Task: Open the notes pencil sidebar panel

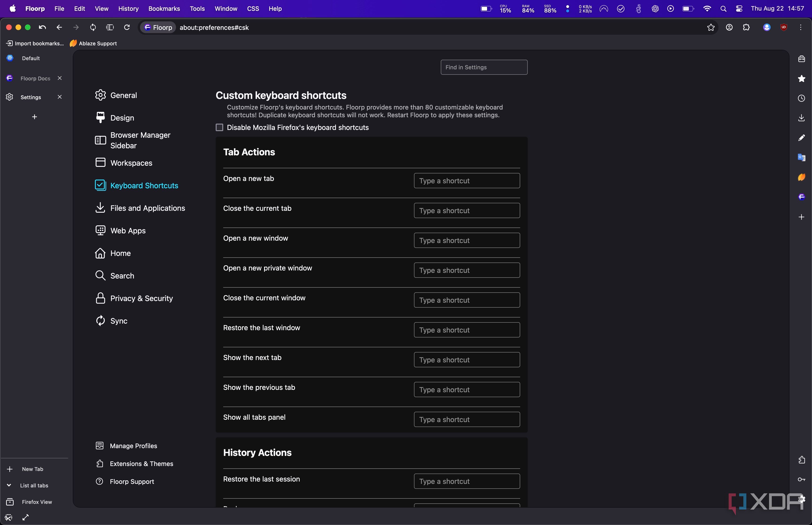Action: click(801, 138)
